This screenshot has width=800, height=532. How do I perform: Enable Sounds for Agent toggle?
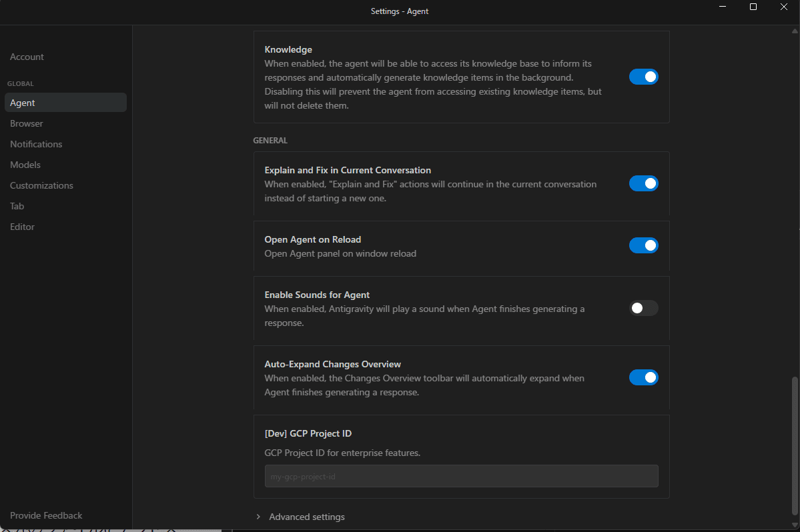click(643, 308)
